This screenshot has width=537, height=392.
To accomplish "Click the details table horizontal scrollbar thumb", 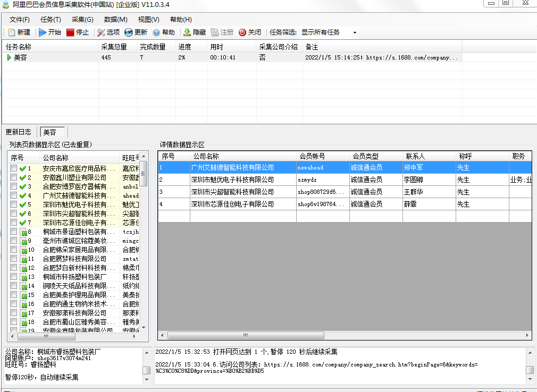I will pos(246,335).
